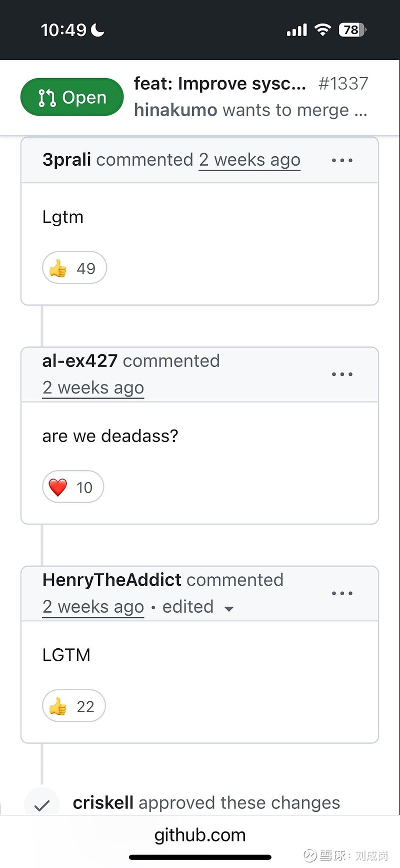Viewport: 400px width, 868px height.
Task: Open options menu on HenryTheAddict's comment
Action: point(342,594)
